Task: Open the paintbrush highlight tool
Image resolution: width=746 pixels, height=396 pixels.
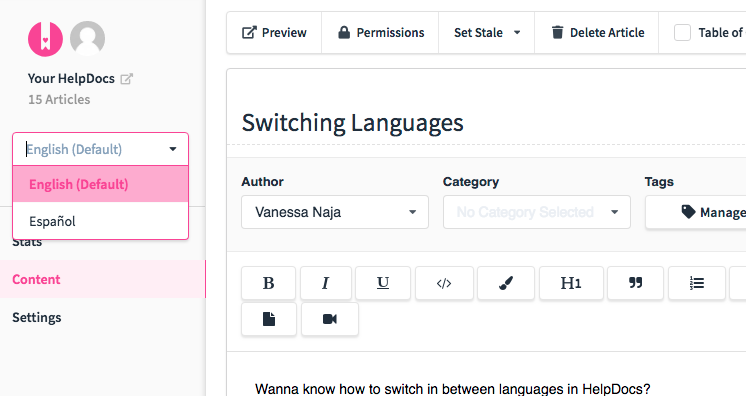Action: pyautogui.click(x=506, y=283)
